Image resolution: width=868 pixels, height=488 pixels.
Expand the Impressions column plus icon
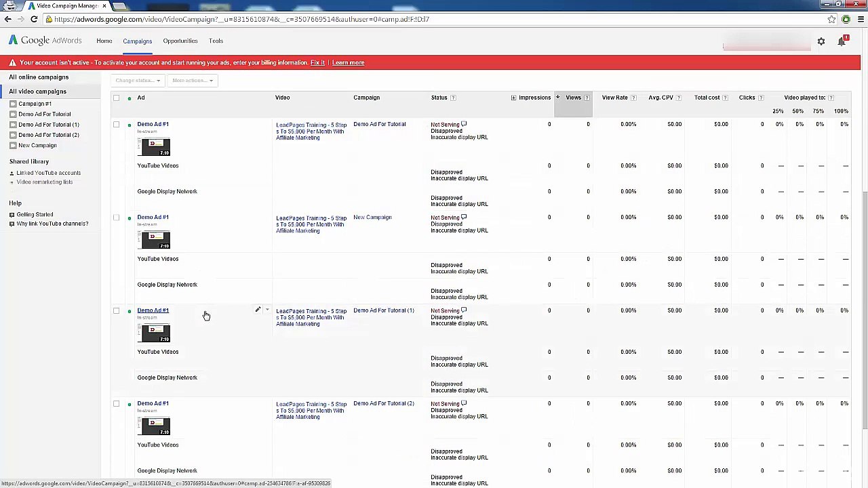[x=513, y=98]
